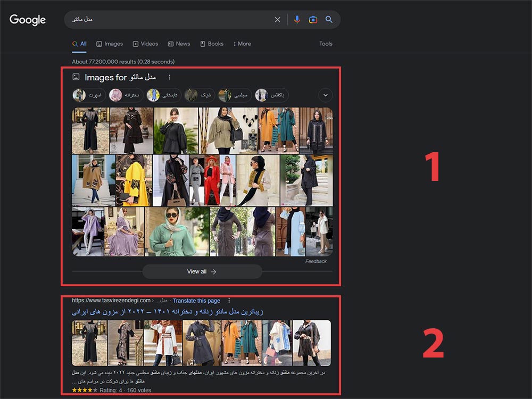This screenshot has width=532, height=399.
Task: Click the magnifying glass search icon
Action: pyautogui.click(x=329, y=20)
